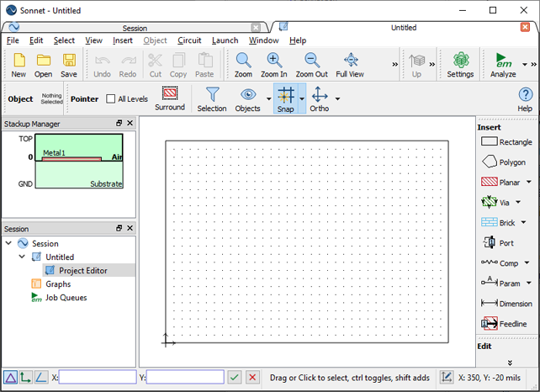Open the Circuit menu
This screenshot has width=540, height=392.
[x=189, y=40]
